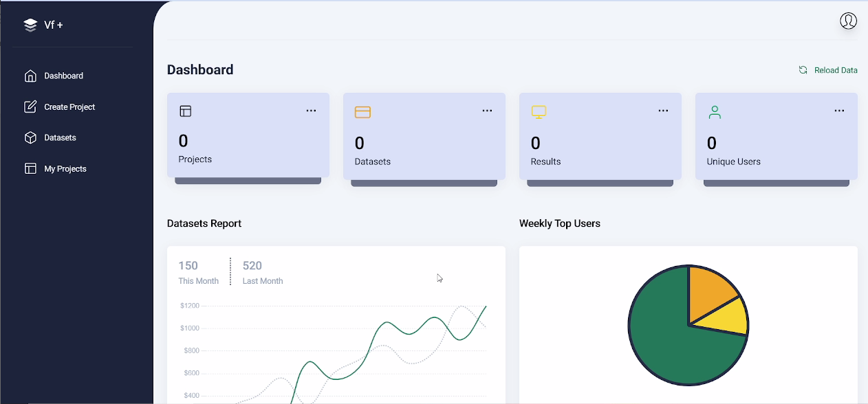
Task: Click the Unique Users person icon
Action: tap(715, 112)
